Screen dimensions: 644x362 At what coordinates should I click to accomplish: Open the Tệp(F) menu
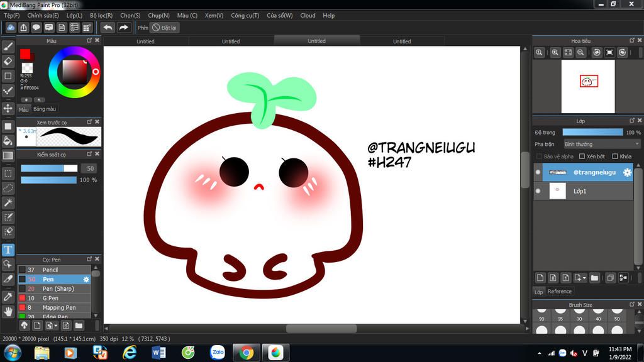[11, 15]
